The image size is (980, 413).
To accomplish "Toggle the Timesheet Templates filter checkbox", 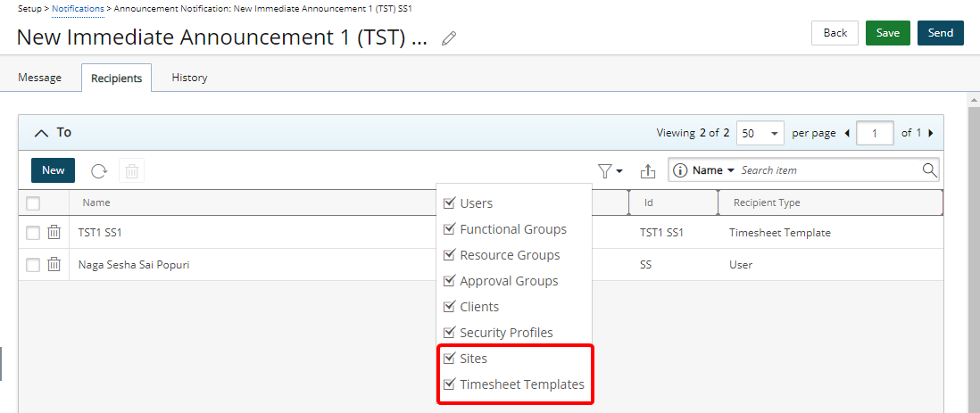I will [450, 384].
